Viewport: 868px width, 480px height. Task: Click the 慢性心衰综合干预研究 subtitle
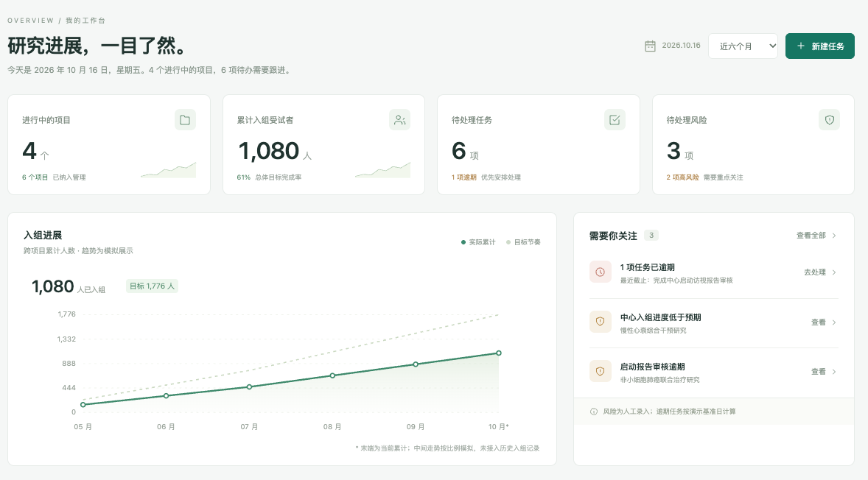click(654, 331)
